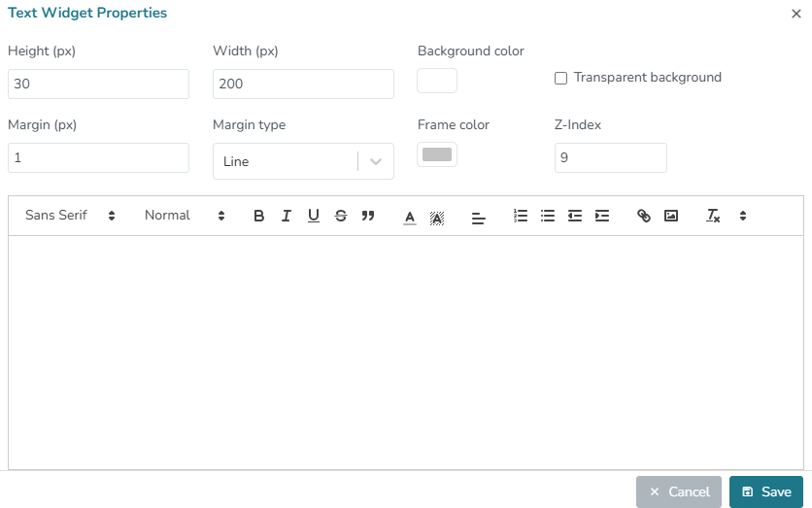Close the Text Widget Properties dialog

click(796, 14)
